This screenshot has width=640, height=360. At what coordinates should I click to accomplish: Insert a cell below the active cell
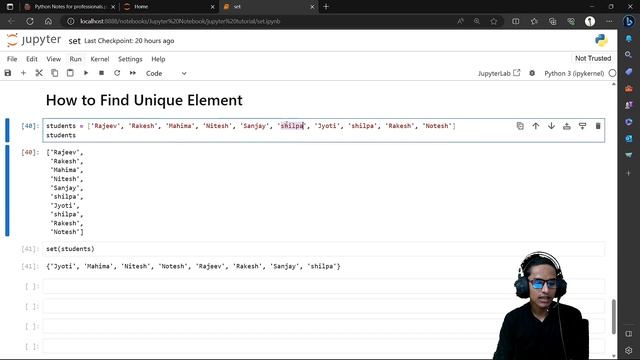(x=582, y=126)
